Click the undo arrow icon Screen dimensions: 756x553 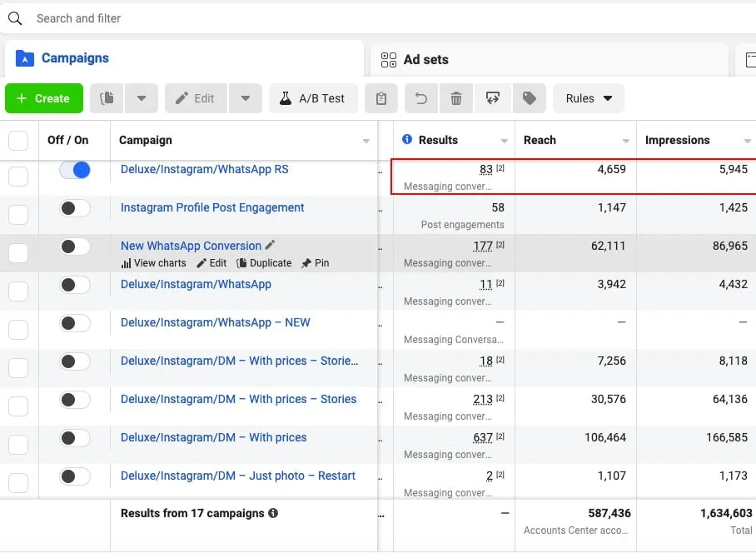click(x=421, y=98)
